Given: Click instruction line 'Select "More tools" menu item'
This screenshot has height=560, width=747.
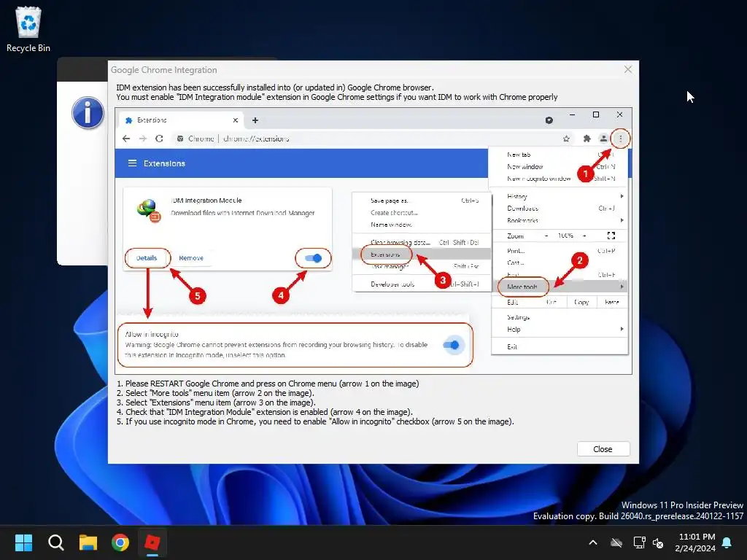Looking at the screenshot, I should point(216,393).
